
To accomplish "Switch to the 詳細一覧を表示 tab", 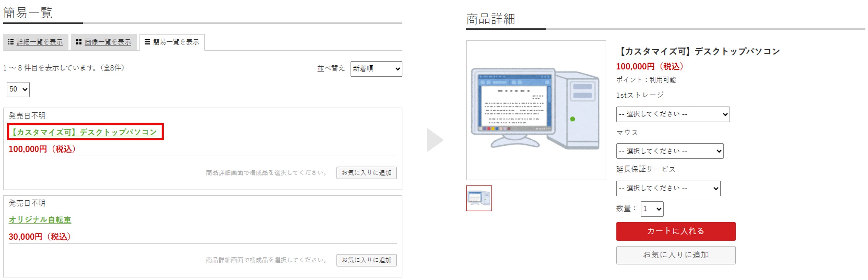I will pyautogui.click(x=36, y=42).
